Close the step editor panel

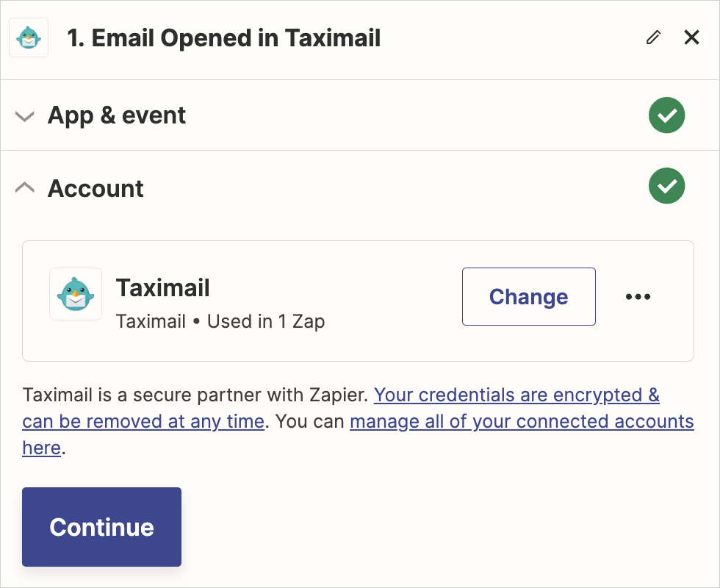click(691, 37)
